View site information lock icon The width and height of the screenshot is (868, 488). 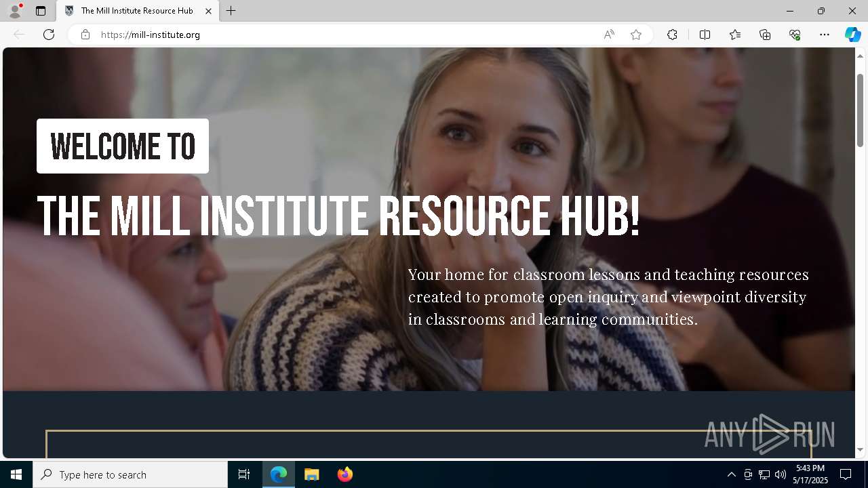[85, 35]
